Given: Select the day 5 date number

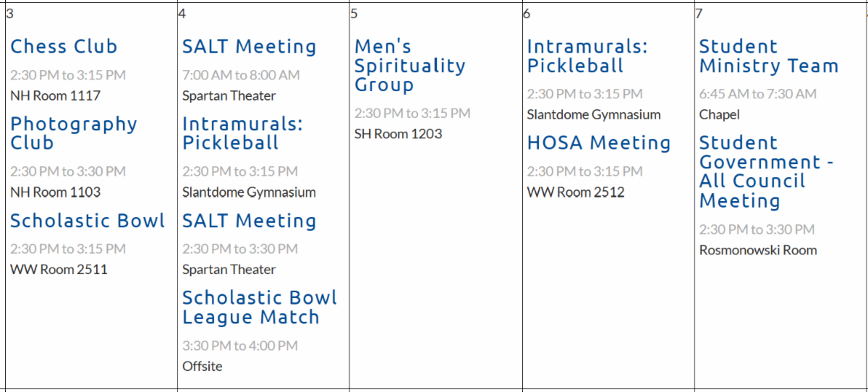Looking at the screenshot, I should coord(354,13).
